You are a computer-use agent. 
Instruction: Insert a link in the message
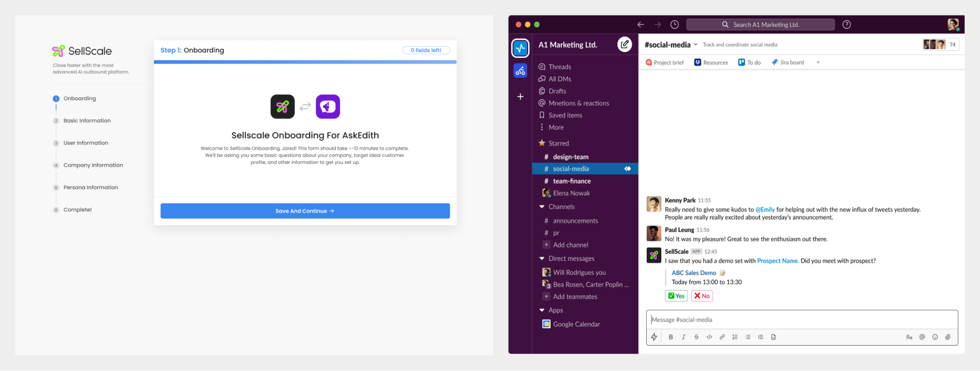722,337
